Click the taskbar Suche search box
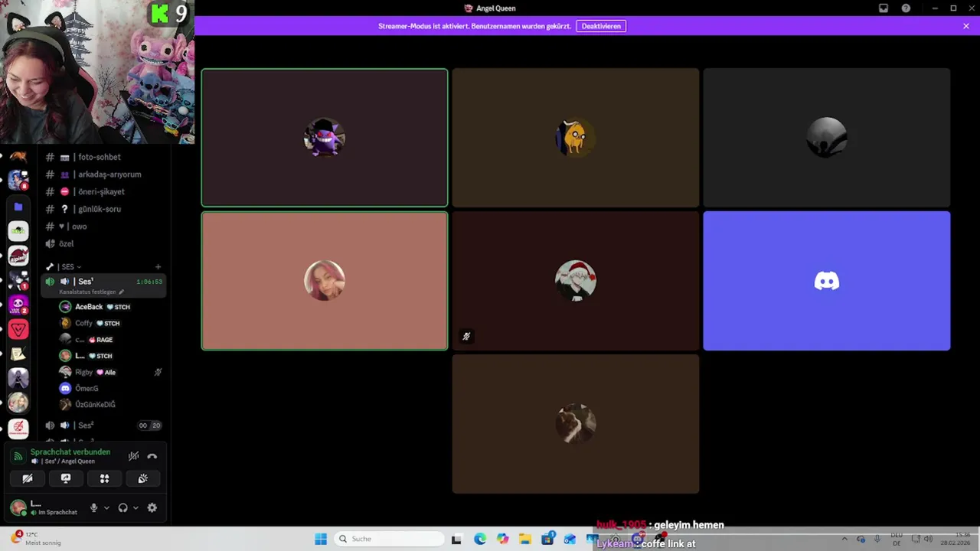The height and width of the screenshot is (551, 980). pyautogui.click(x=390, y=539)
